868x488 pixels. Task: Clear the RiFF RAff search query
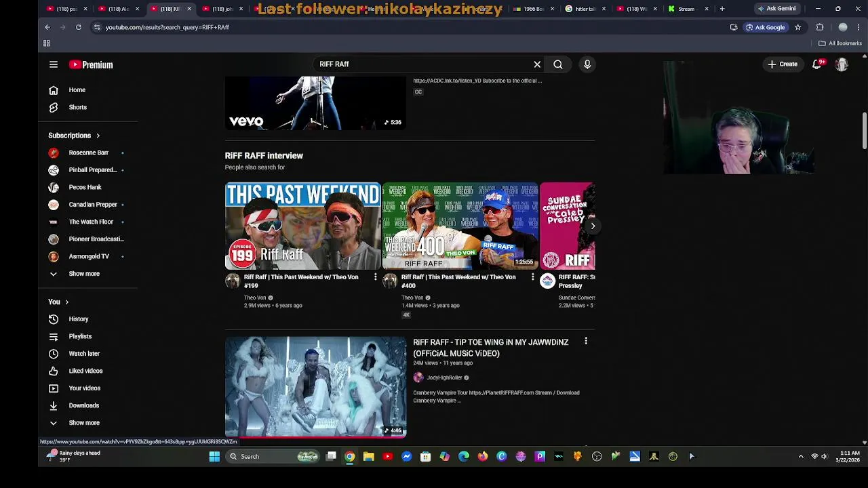pos(537,64)
